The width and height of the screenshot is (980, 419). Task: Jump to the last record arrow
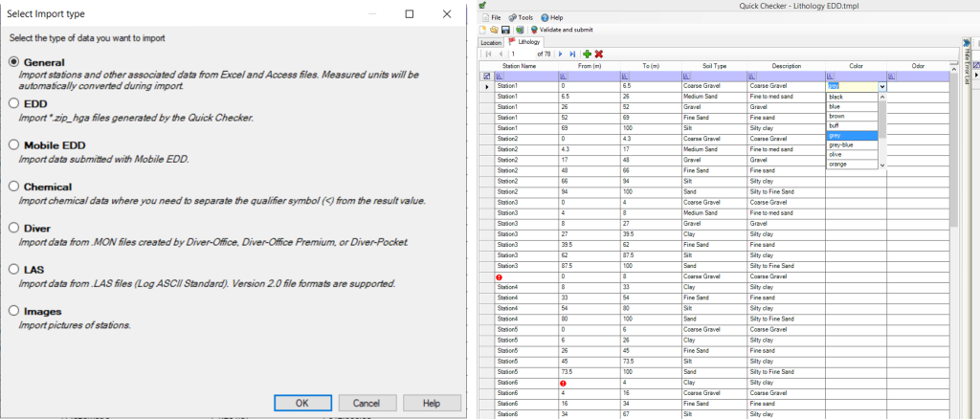point(572,55)
